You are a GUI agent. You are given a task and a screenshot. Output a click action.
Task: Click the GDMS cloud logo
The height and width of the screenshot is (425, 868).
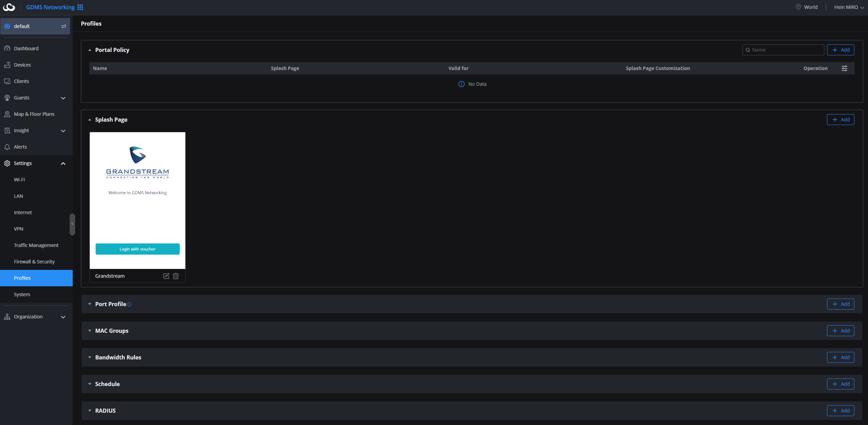pos(9,7)
